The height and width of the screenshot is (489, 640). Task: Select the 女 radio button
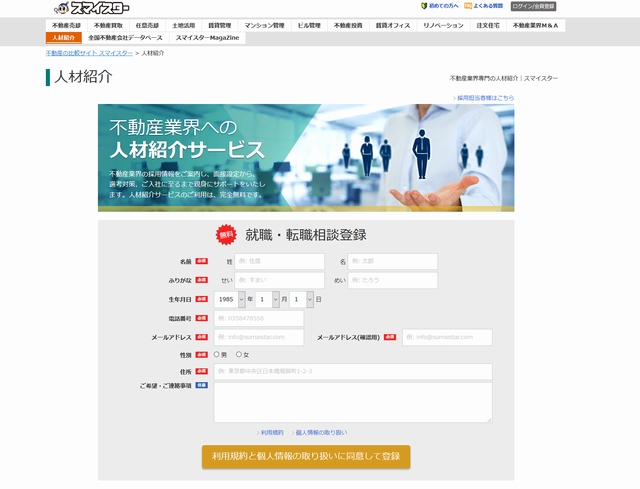coord(239,354)
